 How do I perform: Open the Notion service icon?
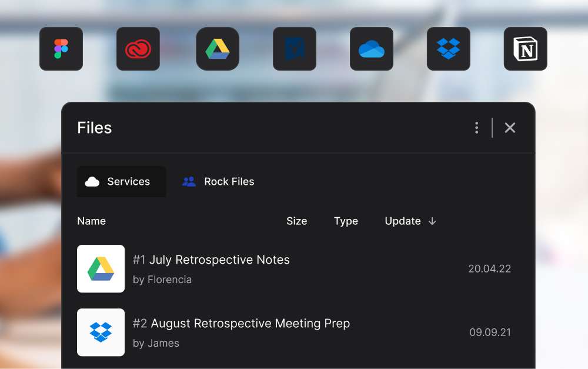coord(526,49)
